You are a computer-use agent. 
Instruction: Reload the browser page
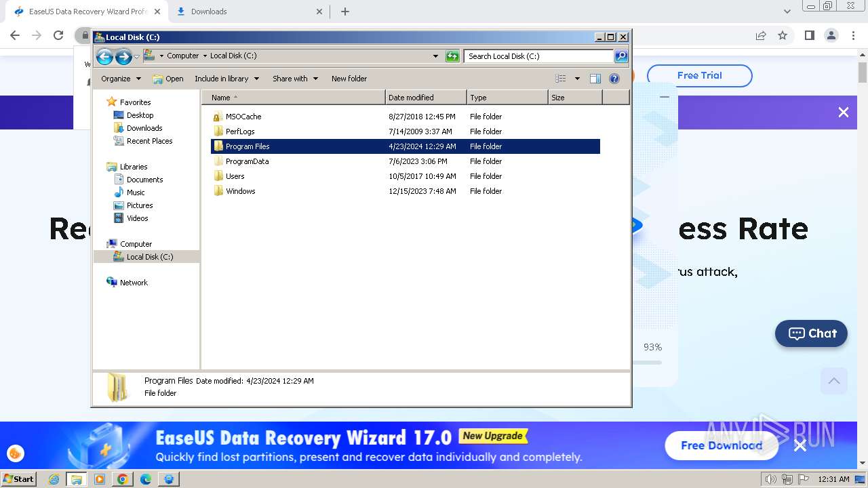click(x=58, y=35)
